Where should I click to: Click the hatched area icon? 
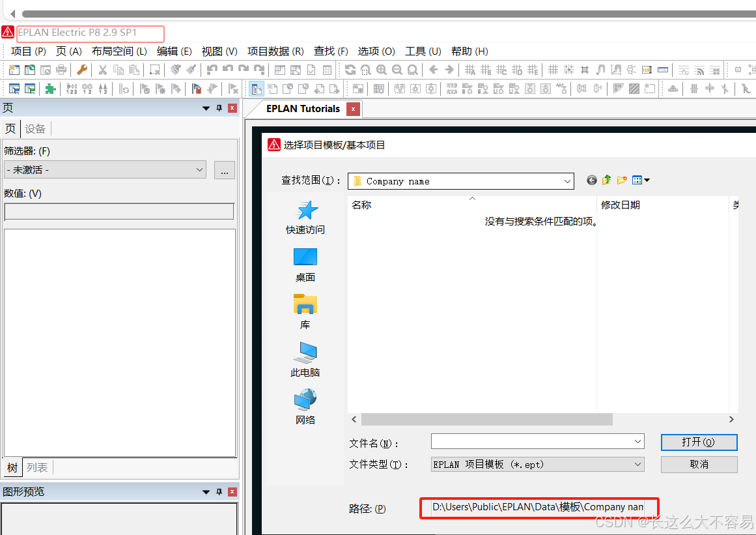pyautogui.click(x=634, y=89)
